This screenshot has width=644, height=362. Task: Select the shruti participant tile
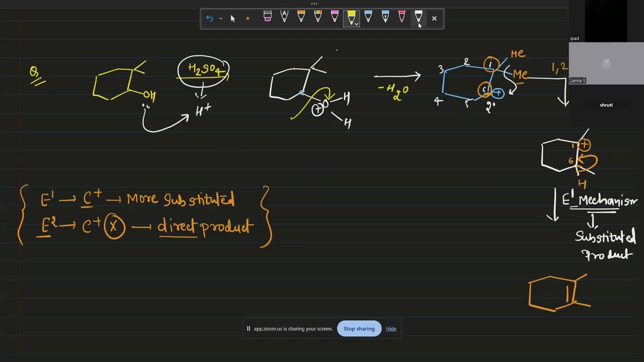point(606,105)
